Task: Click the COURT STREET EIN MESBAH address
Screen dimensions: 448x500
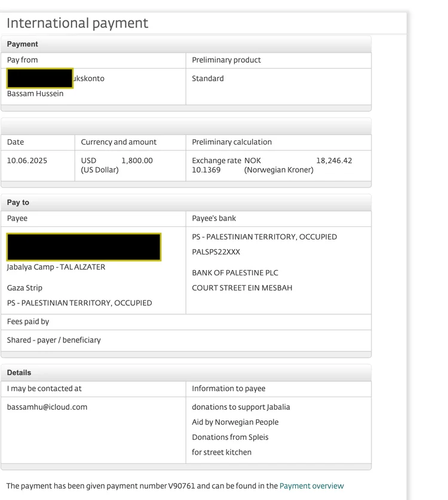Action: (242, 287)
